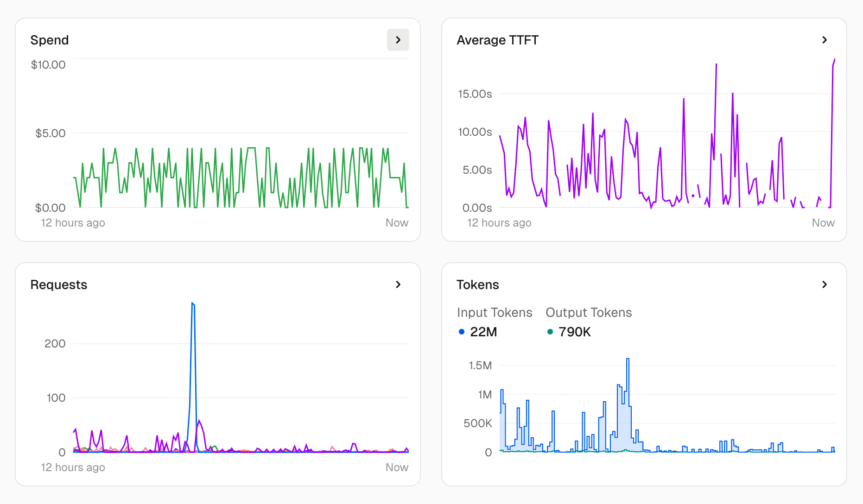Click the blue Input Tokens legend dot
This screenshot has height=504, width=863.
pos(461,332)
